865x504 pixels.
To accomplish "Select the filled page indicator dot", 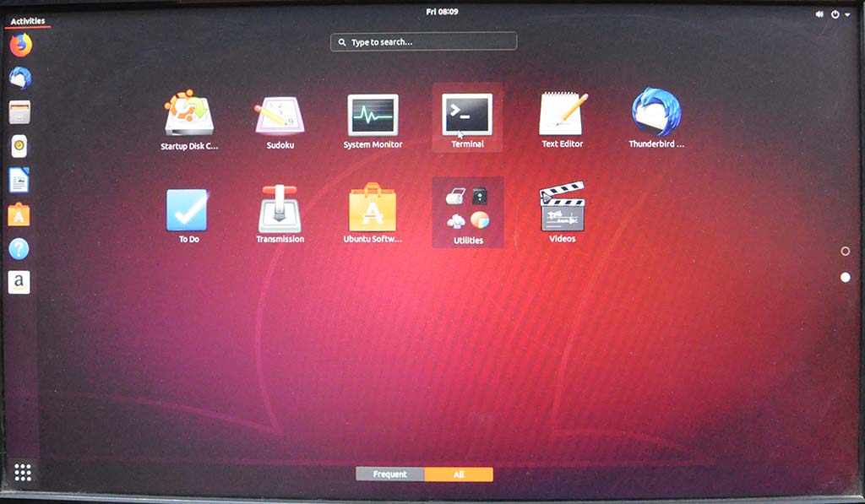I will pos(845,278).
